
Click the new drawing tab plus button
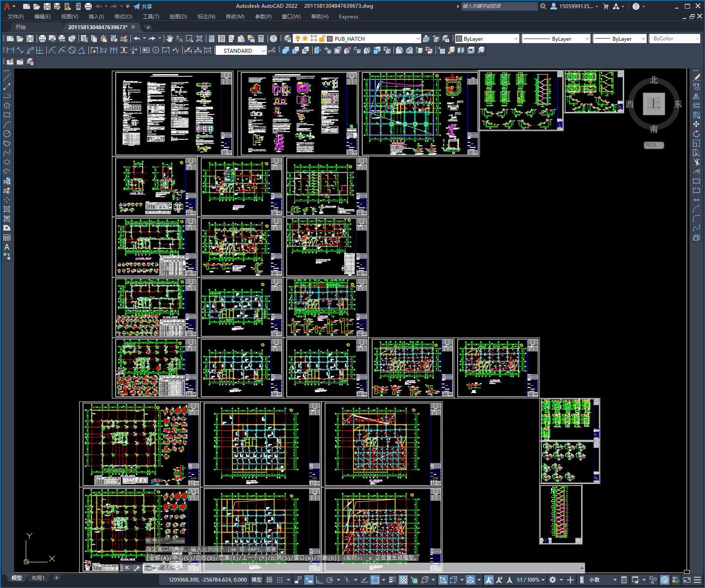click(x=148, y=27)
